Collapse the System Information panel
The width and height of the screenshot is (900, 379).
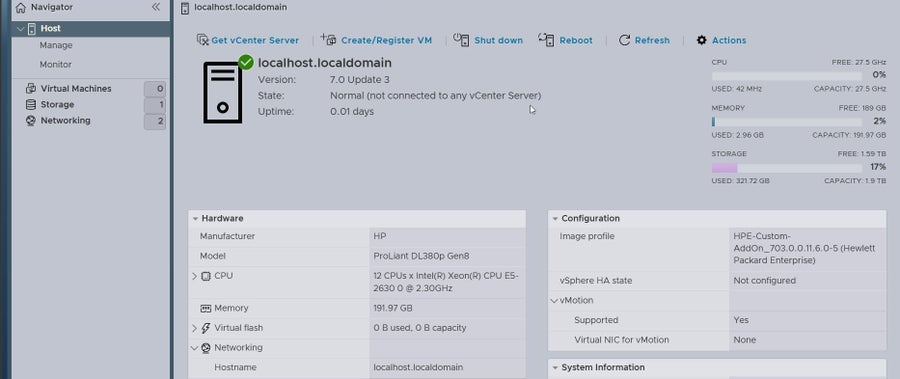click(555, 368)
